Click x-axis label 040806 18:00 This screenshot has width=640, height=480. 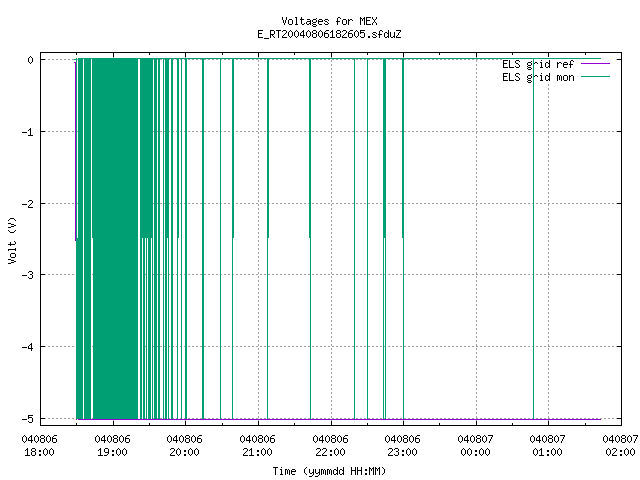click(x=40, y=446)
